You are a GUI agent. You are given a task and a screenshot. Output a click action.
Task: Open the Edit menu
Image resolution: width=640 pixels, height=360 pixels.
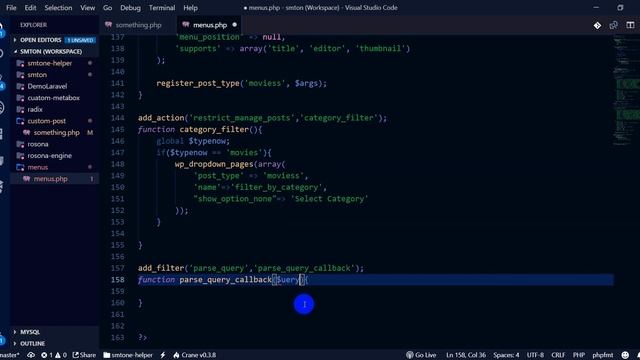click(30, 8)
